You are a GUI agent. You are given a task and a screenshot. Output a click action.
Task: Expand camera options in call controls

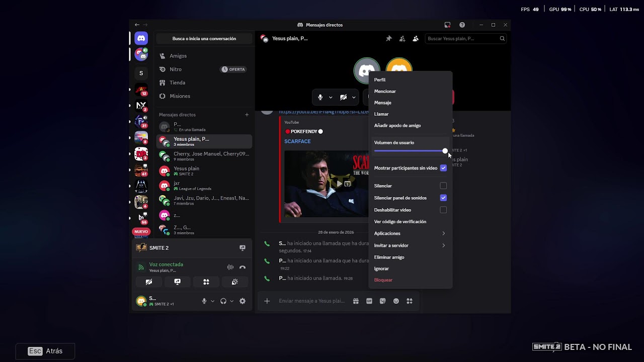click(354, 97)
